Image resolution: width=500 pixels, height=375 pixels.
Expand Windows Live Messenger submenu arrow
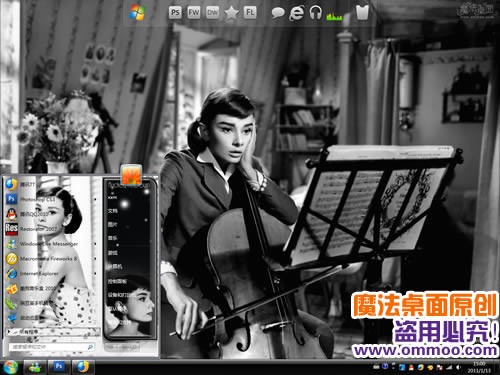point(95,244)
